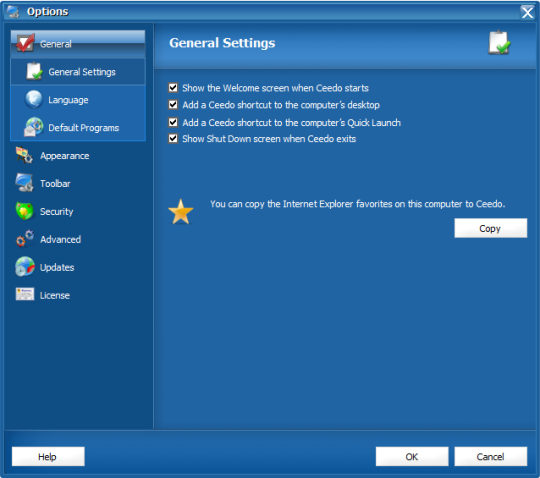Click the License certificate icon

pos(25,294)
